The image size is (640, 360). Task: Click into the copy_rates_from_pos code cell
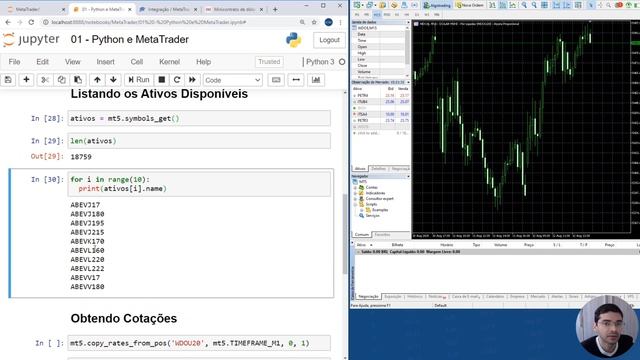199,343
